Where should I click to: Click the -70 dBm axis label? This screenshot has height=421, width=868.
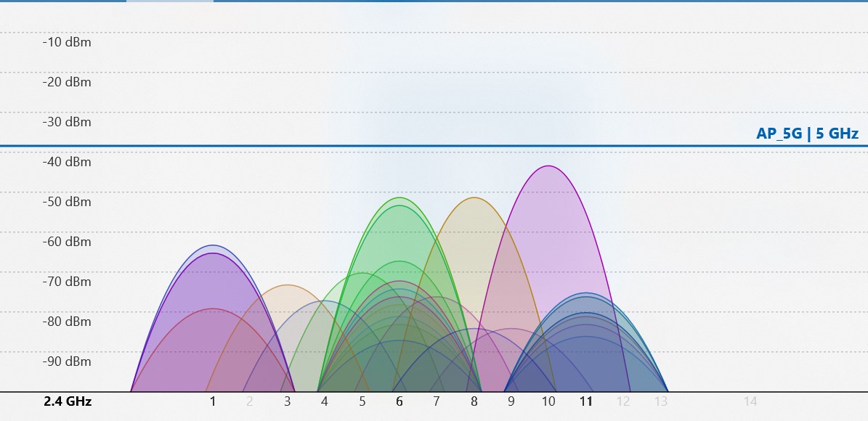[x=67, y=282]
